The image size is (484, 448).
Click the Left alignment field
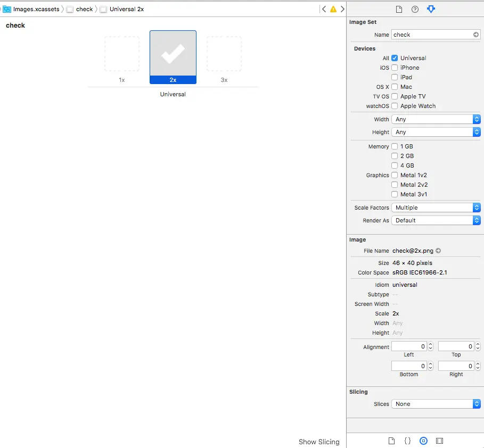coord(409,346)
